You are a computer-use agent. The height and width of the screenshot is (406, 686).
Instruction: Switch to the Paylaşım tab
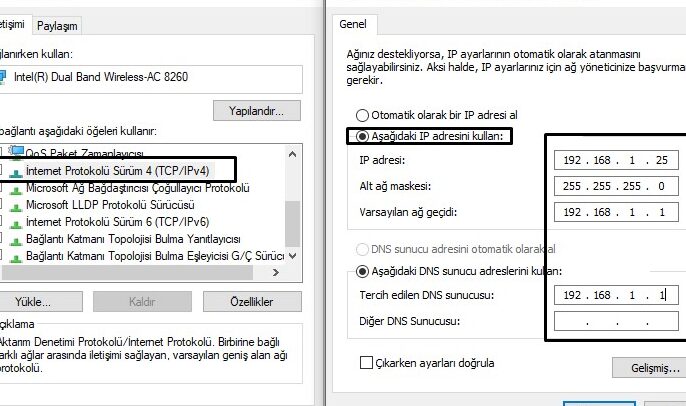click(57, 26)
